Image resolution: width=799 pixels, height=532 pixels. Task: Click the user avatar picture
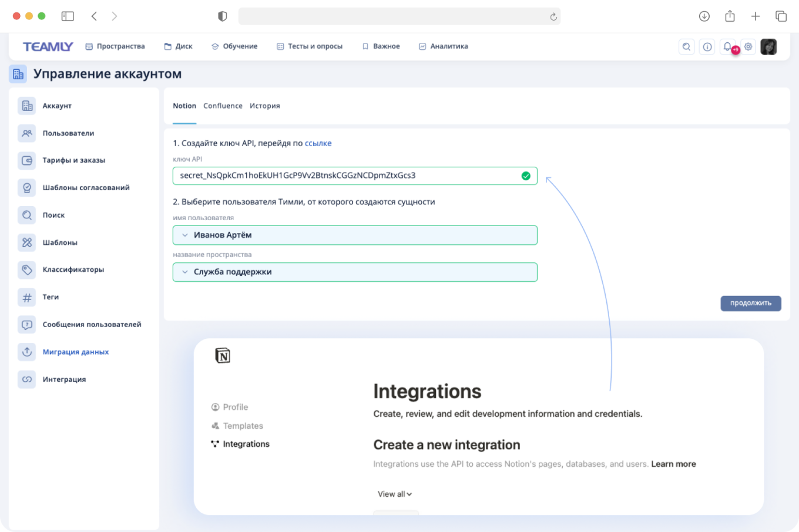[x=768, y=47]
